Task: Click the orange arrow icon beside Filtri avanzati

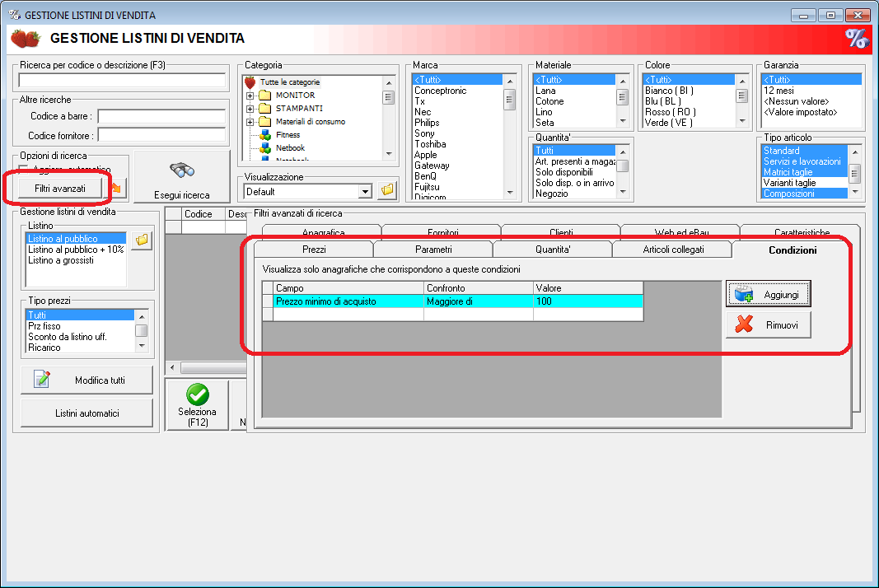Action: pos(117,189)
